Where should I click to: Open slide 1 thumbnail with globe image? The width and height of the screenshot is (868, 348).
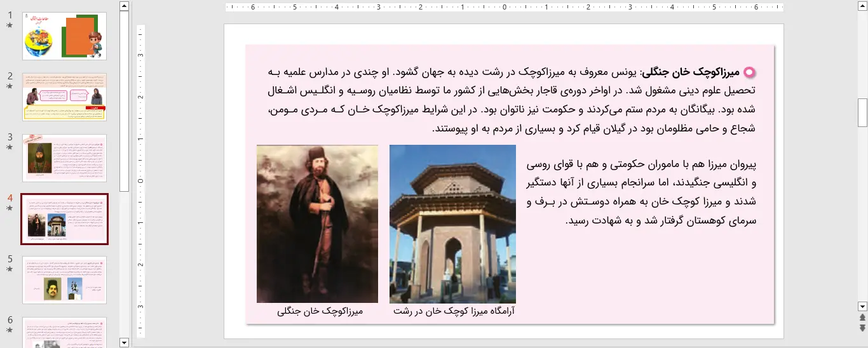click(64, 36)
